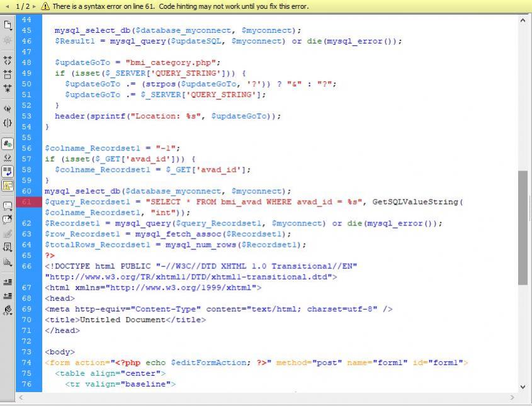This screenshot has width=532, height=406.
Task: Click scroll up arrow of vertical scrollbar
Action: coord(523,21)
